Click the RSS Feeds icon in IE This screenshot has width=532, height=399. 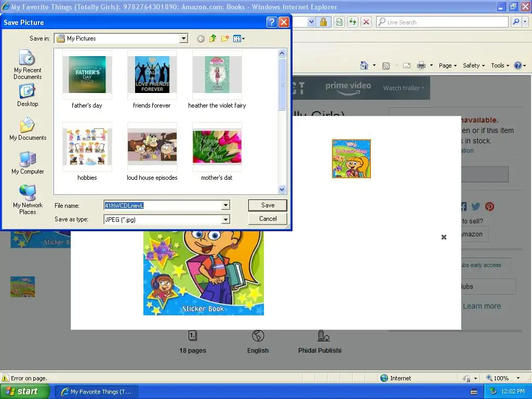pos(386,66)
